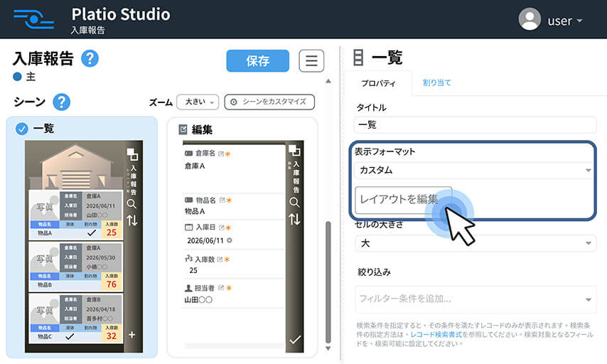The image size is (607, 364).
Task: Click the 2026/06/11 date value
Action: (x=205, y=240)
